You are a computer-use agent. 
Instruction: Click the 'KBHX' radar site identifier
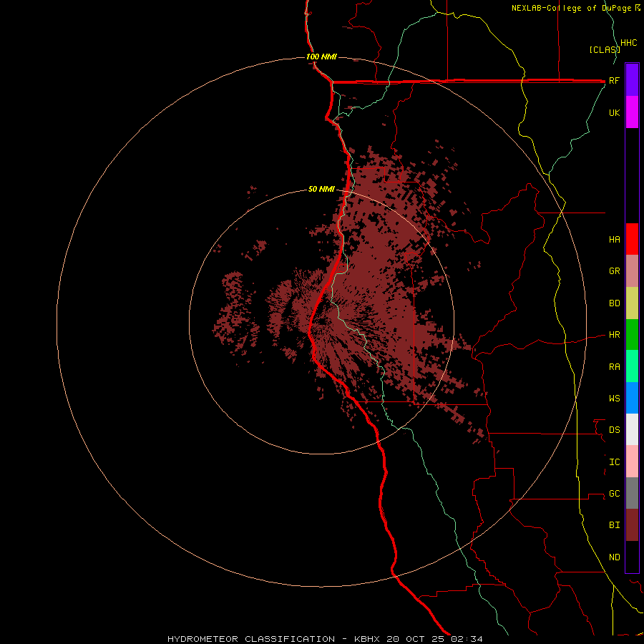(367, 639)
